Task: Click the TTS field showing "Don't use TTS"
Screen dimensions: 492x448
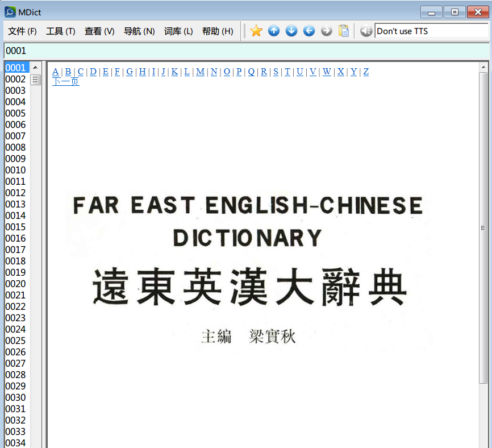Action: click(431, 31)
